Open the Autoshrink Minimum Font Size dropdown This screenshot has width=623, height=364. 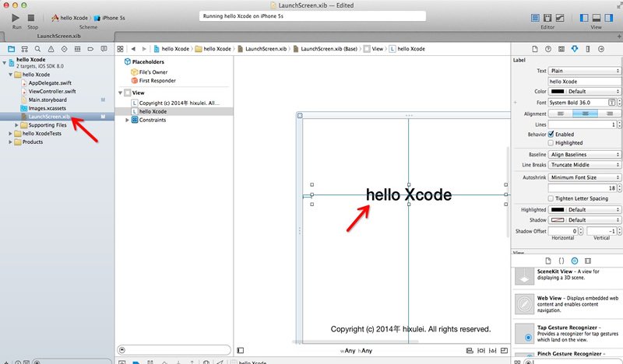coord(585,177)
